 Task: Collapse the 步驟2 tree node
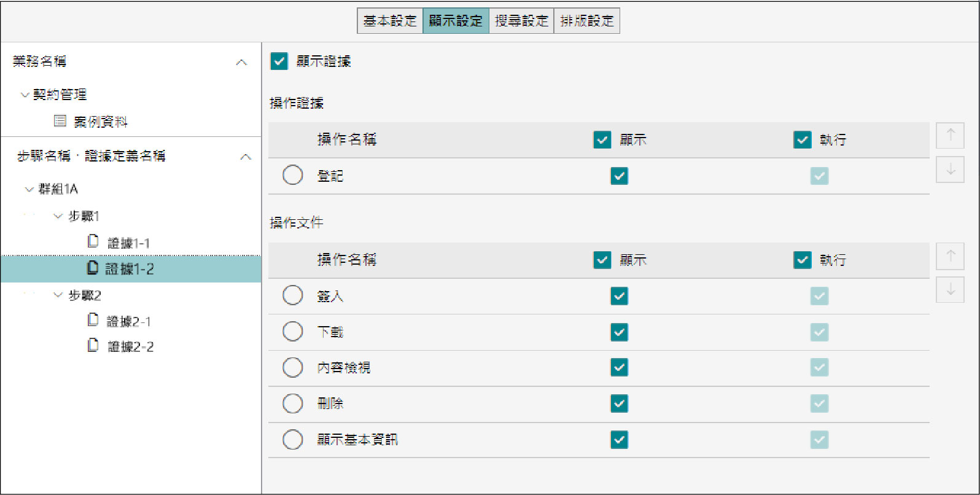coord(58,295)
